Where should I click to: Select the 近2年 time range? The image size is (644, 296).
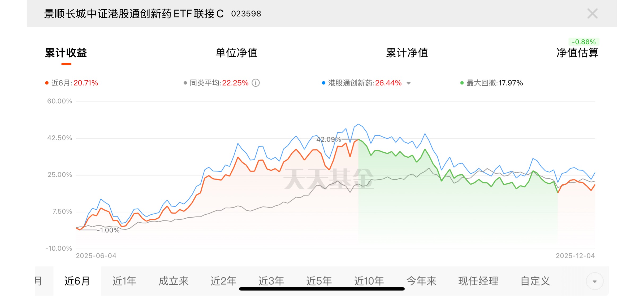pos(223,281)
